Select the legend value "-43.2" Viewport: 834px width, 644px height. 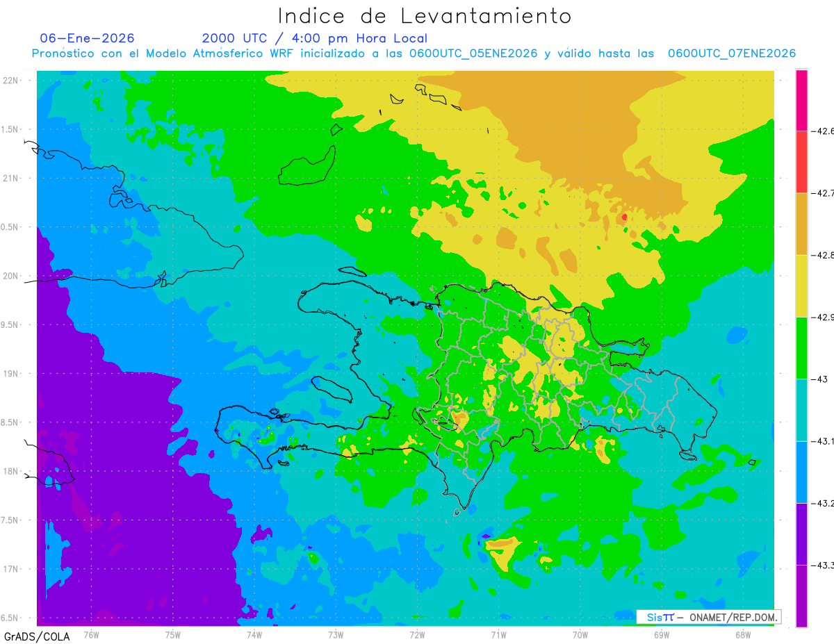pos(823,503)
